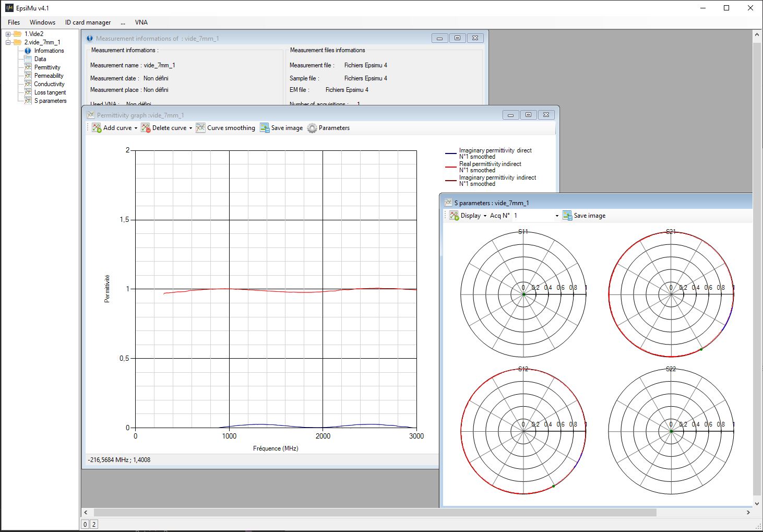Click the Parameters gear icon

click(x=312, y=128)
